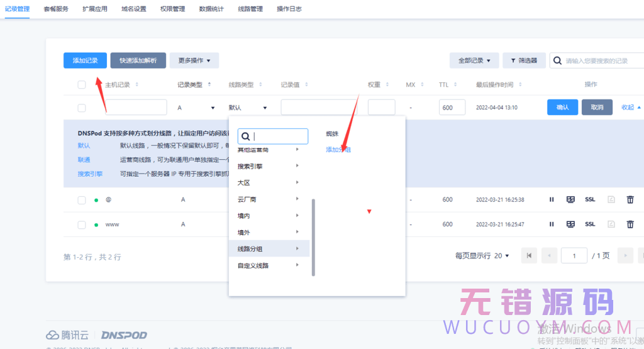Tick the checkbox for the @ record
Screen dimensions: 644x349
tap(82, 200)
